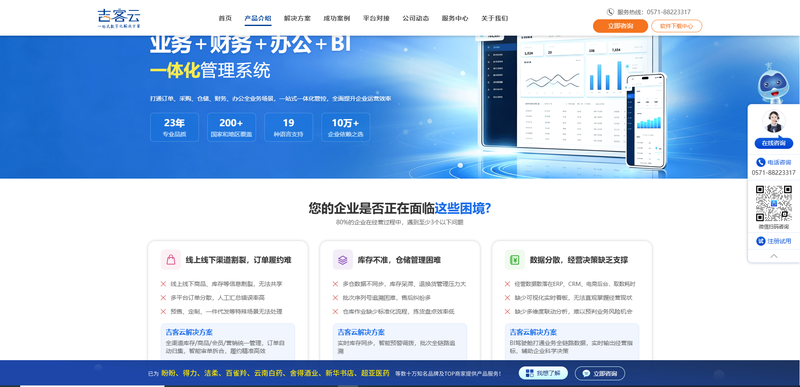The image size is (800, 387).
Task: Click the pink shopping bag icon
Action: tap(170, 260)
